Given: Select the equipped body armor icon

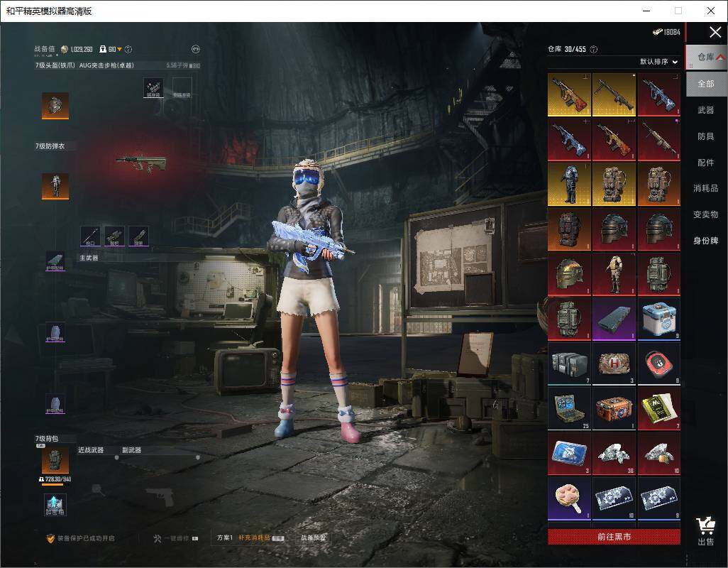Looking at the screenshot, I should click(55, 186).
